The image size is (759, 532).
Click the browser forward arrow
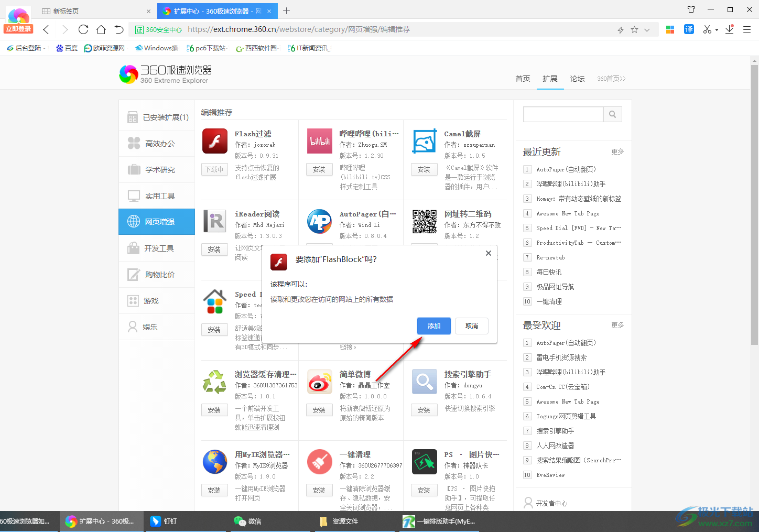pyautogui.click(x=65, y=29)
